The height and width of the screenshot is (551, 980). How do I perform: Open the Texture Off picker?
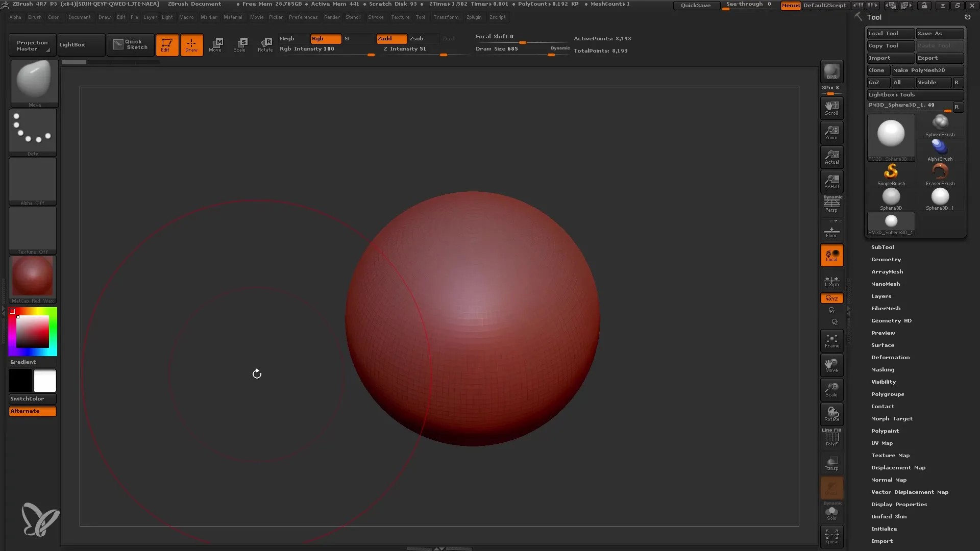click(x=33, y=231)
